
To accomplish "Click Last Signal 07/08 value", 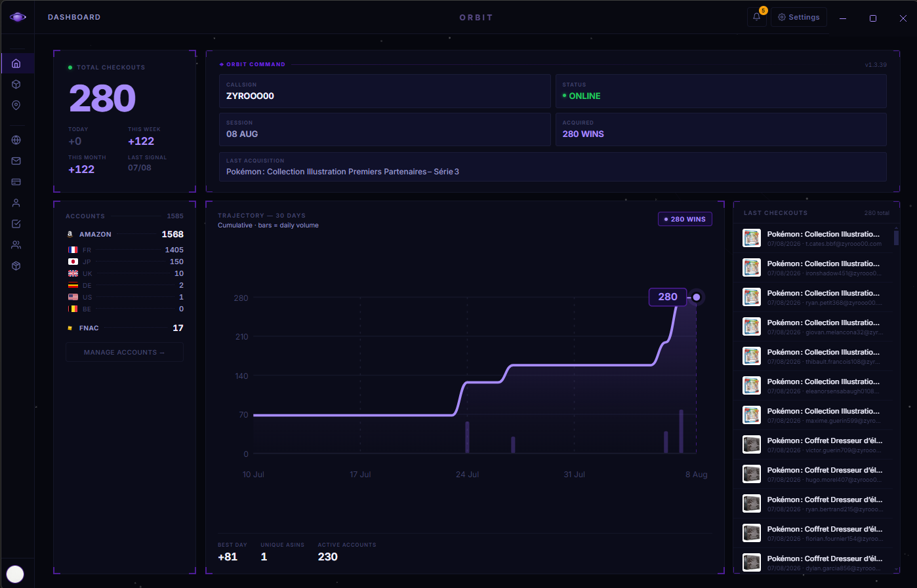I will [x=140, y=168].
